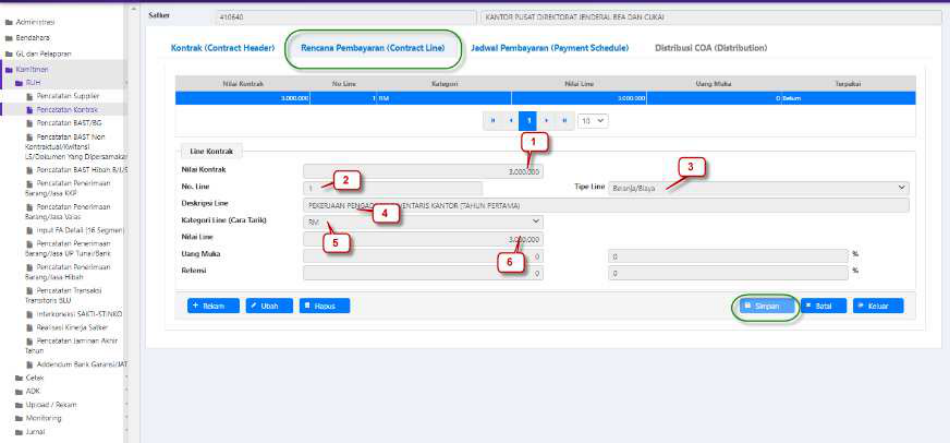Change rows per page dropdown
The height and width of the screenshot is (443, 950).
592,120
